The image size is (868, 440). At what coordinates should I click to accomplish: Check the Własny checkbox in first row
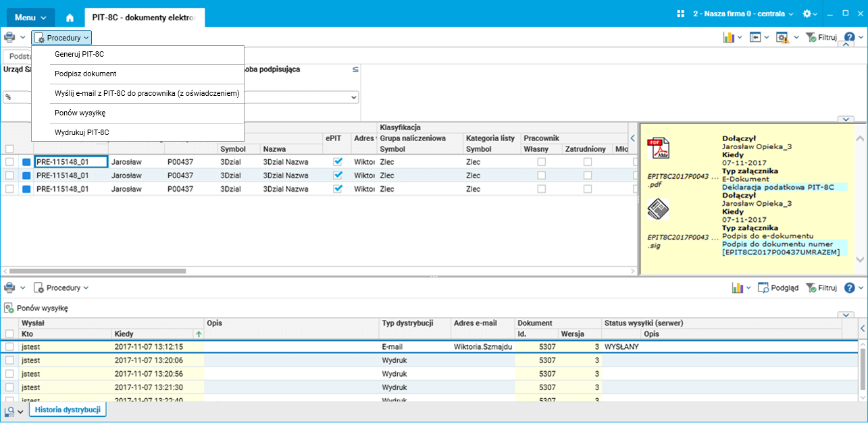click(541, 162)
